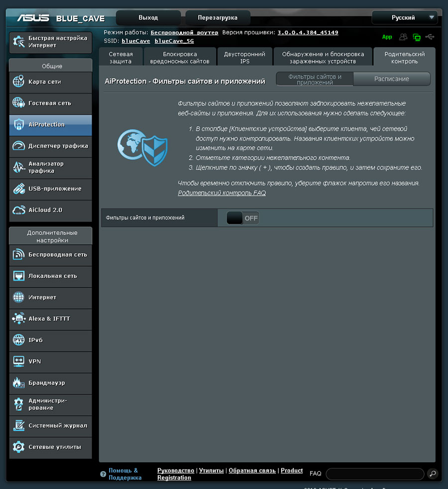Screen dimensions: 448x489
Task: Click the Перезагрузка reboot button
Action: pyautogui.click(x=218, y=18)
